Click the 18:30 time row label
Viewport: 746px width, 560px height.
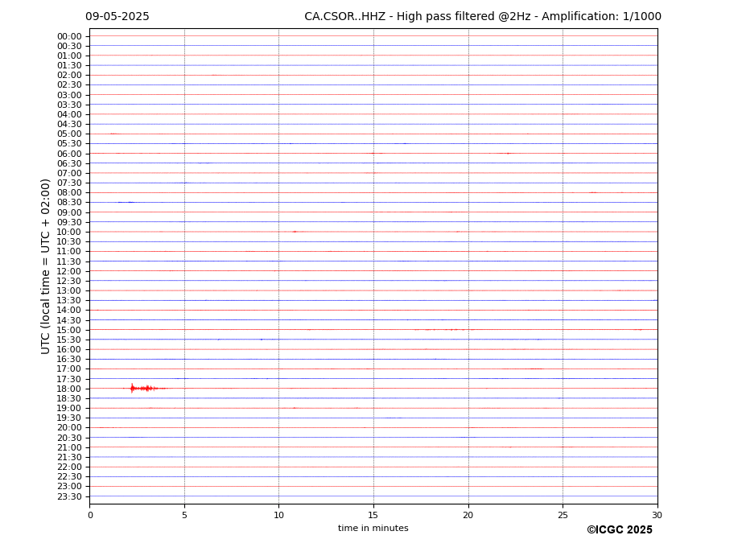(69, 399)
